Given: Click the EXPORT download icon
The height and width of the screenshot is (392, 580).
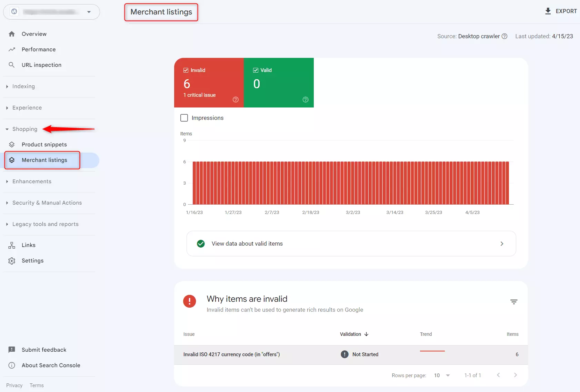Looking at the screenshot, I should pyautogui.click(x=548, y=11).
